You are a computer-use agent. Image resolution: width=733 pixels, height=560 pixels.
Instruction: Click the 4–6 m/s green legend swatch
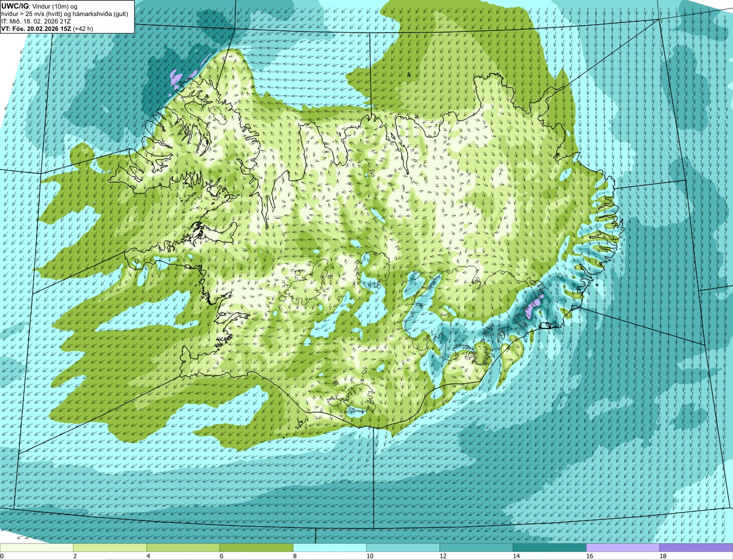coord(183,548)
